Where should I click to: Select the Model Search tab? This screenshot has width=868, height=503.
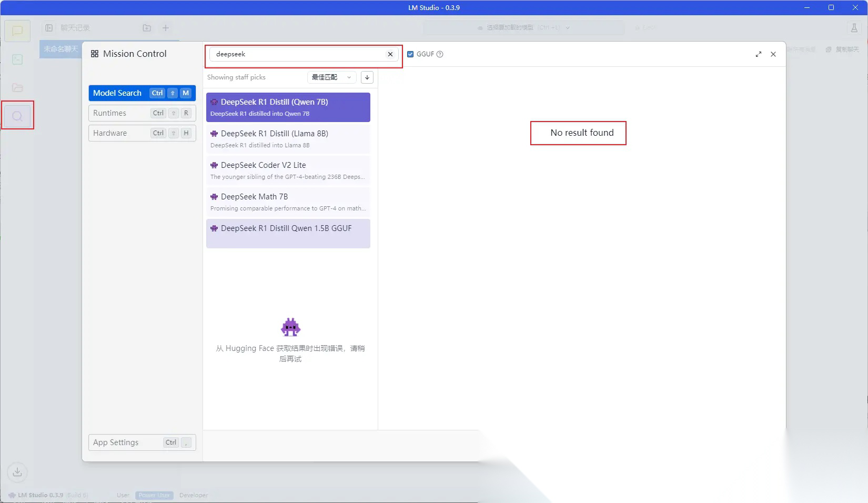(x=142, y=93)
